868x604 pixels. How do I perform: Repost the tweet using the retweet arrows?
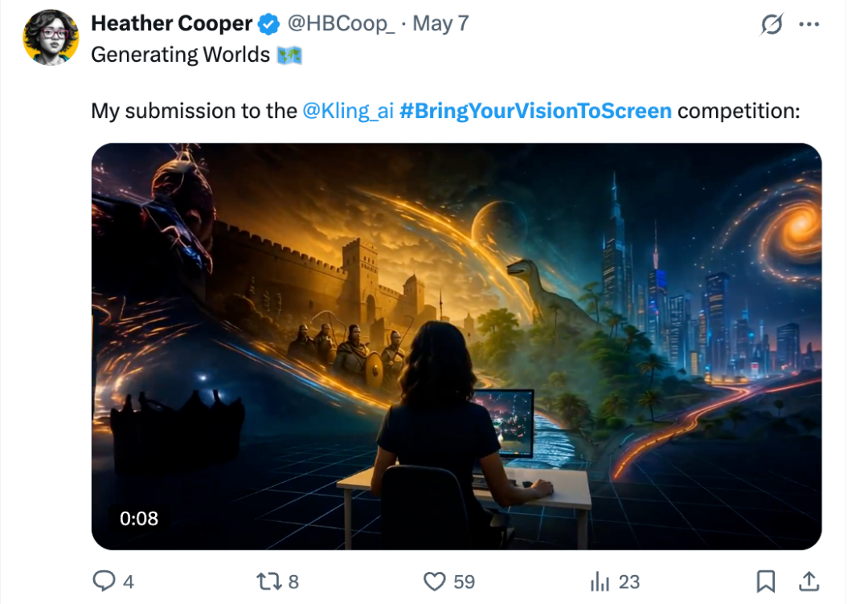click(x=269, y=582)
